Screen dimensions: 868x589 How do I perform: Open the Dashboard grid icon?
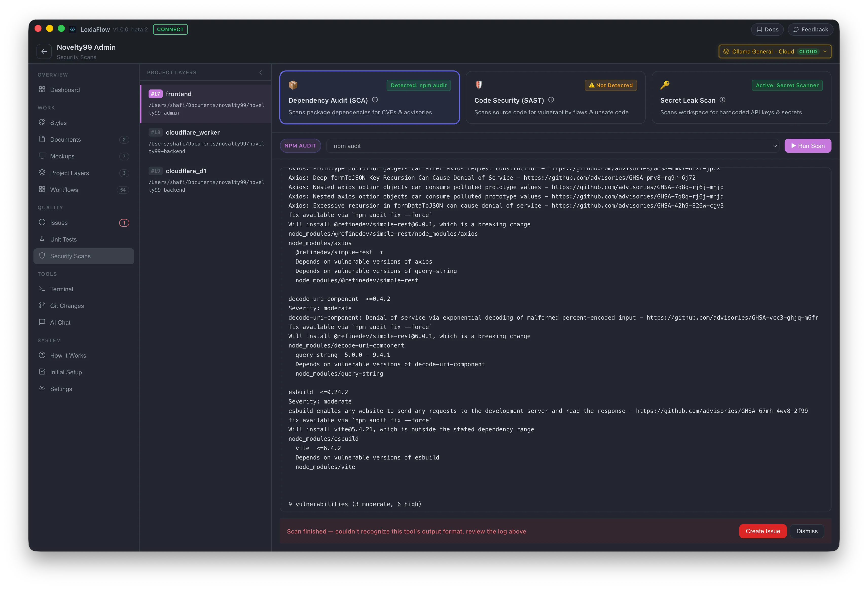pos(42,90)
